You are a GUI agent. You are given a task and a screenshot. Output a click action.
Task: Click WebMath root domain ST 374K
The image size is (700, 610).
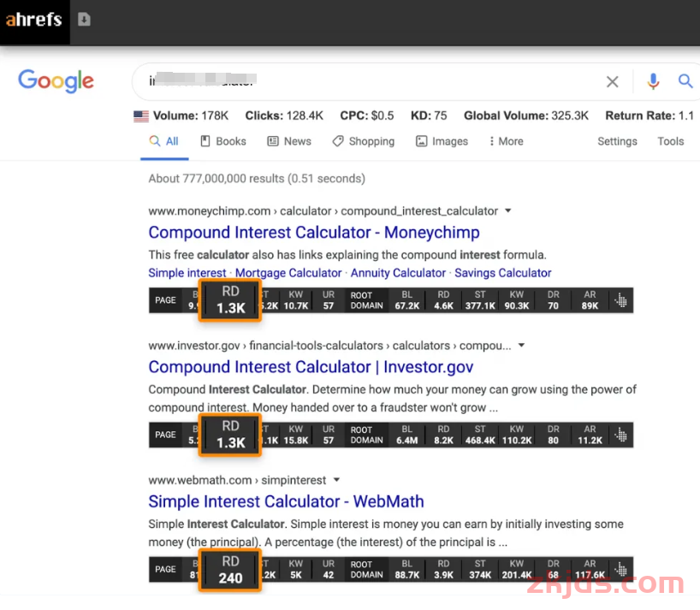pos(480,575)
